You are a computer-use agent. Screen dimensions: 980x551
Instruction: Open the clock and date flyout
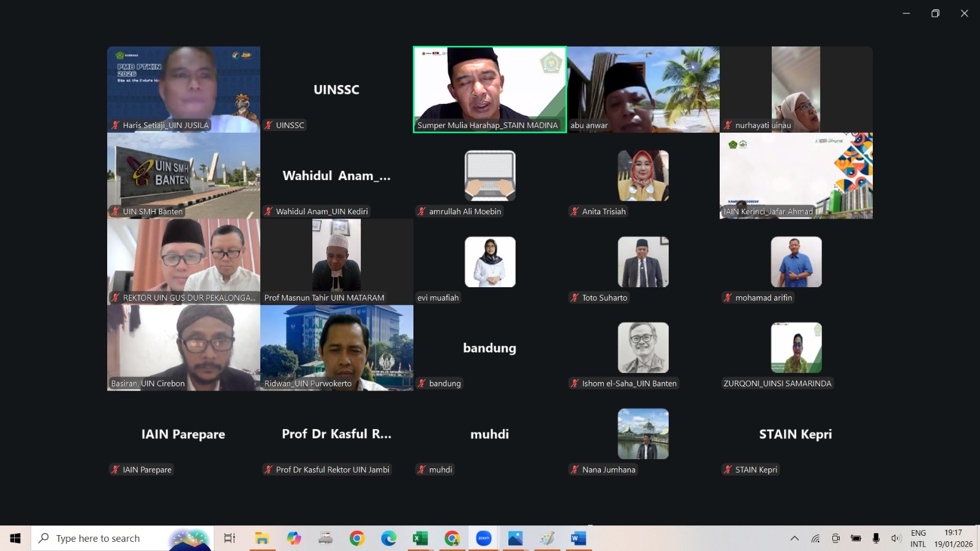(953, 538)
